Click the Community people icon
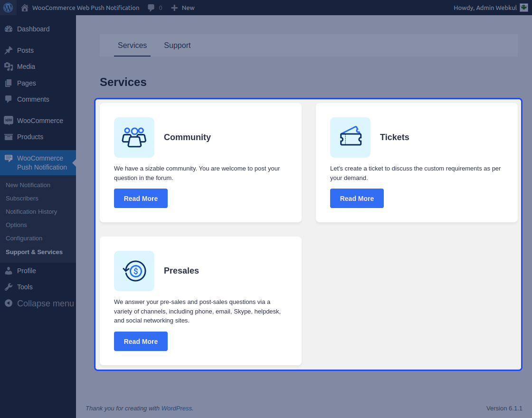This screenshot has height=418, width=532. 134,137
